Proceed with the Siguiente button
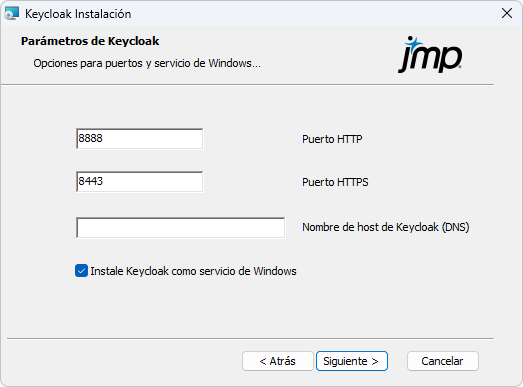 point(352,361)
